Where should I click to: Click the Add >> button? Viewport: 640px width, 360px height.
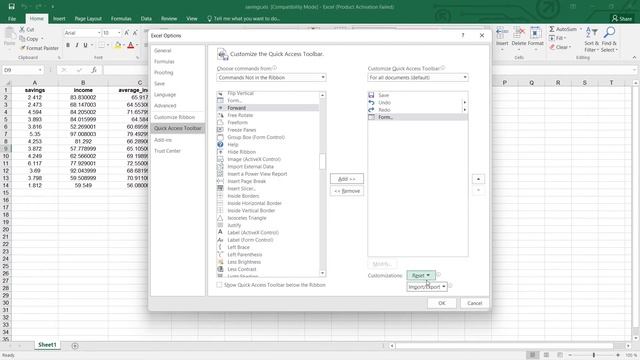[x=347, y=179]
